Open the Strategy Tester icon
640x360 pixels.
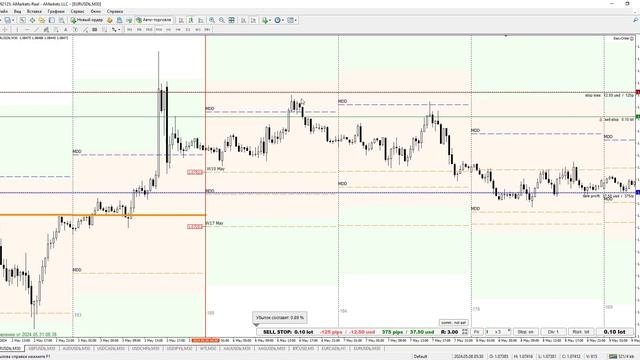click(x=61, y=20)
